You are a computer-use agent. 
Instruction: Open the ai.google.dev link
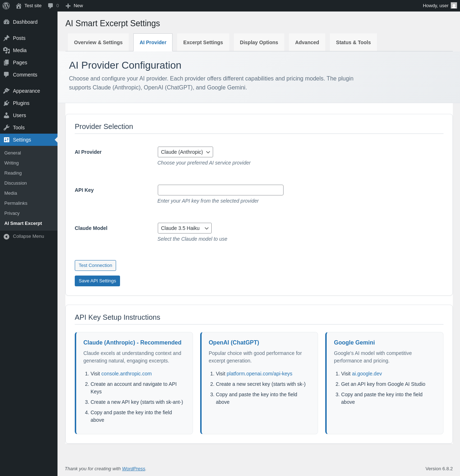coord(367,374)
